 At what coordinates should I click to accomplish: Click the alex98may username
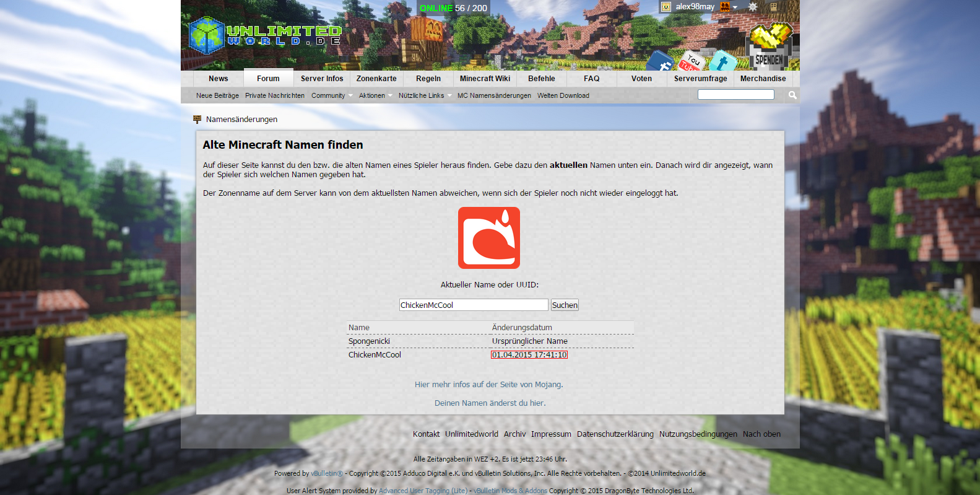695,7
